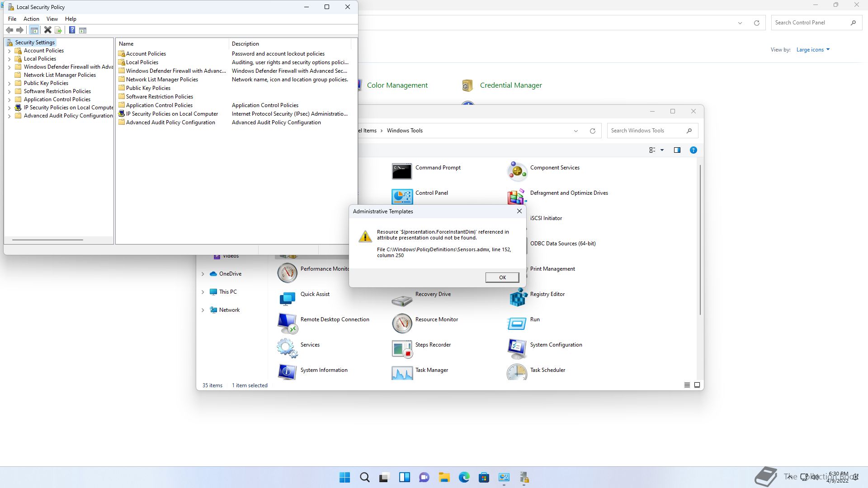Expand Account Policies in the tree

(9, 51)
